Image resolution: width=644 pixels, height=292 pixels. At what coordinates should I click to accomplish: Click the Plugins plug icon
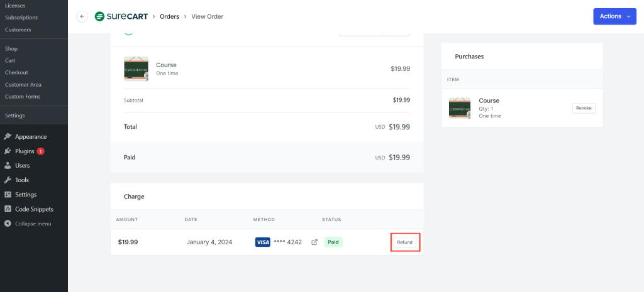[8, 151]
